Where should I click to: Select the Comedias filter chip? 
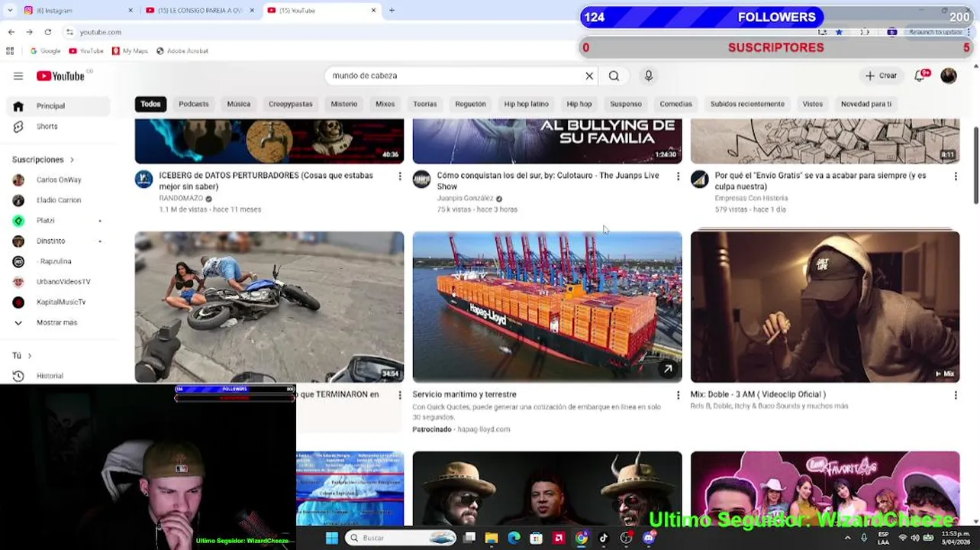pos(675,104)
